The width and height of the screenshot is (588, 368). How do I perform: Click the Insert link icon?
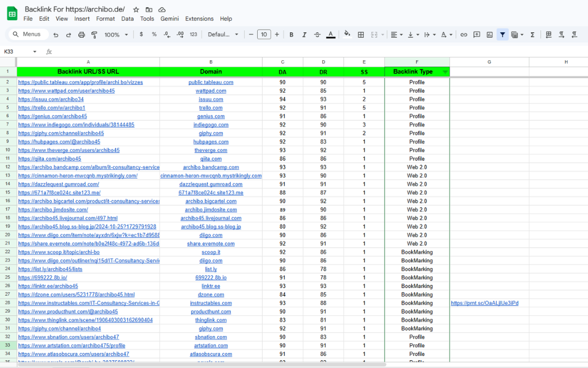pos(464,34)
